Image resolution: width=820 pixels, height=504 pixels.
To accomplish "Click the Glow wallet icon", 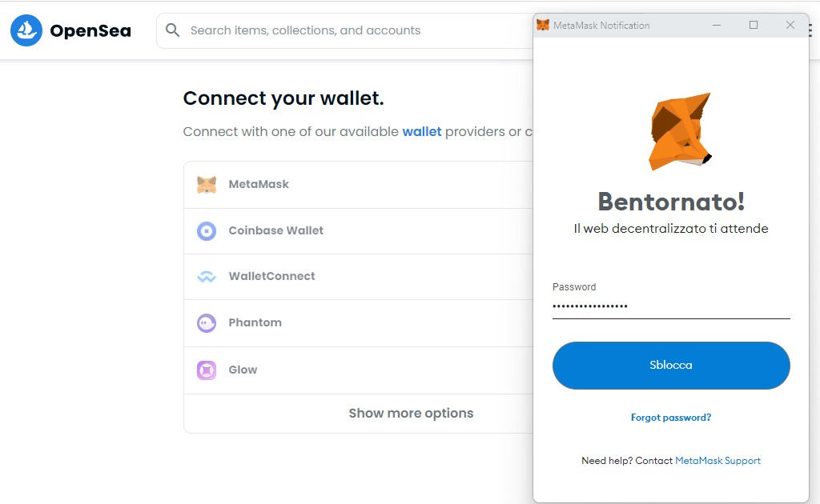I will (x=207, y=370).
